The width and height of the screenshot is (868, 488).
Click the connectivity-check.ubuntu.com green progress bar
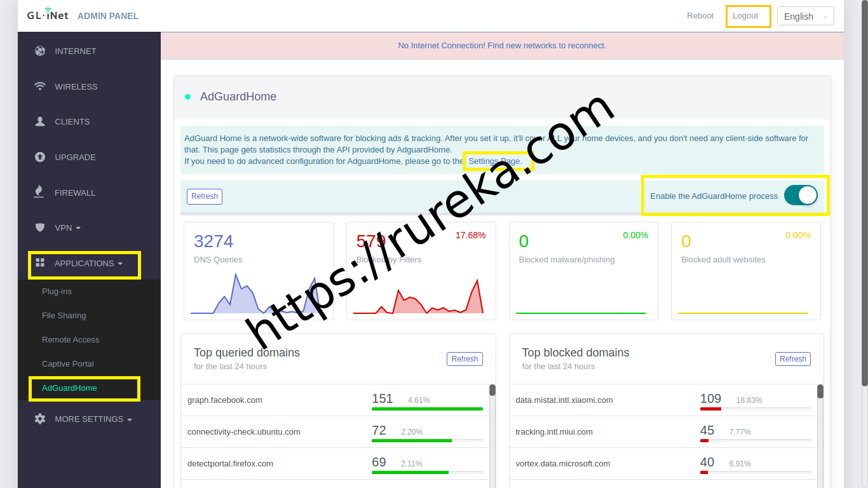412,441
